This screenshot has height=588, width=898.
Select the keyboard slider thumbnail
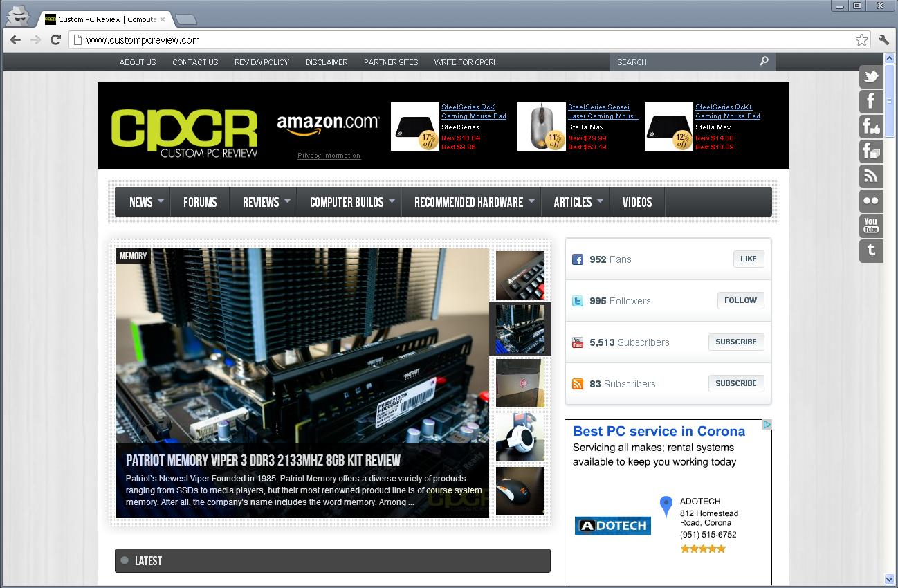click(520, 275)
